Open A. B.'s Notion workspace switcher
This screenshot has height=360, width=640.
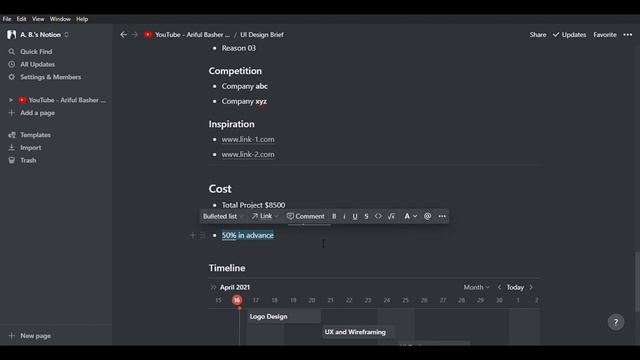(x=39, y=35)
